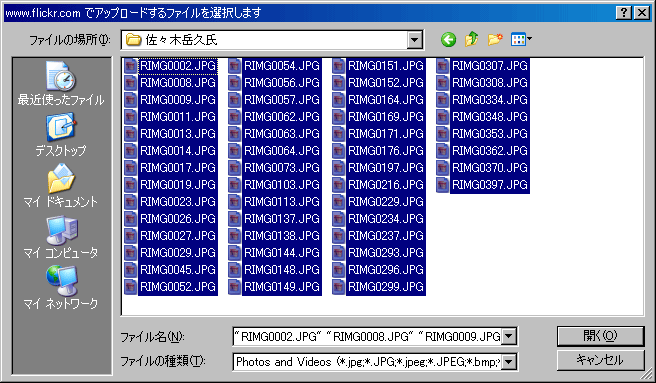
Task: Select file name RIMG0023.JPG
Action: pos(178,202)
